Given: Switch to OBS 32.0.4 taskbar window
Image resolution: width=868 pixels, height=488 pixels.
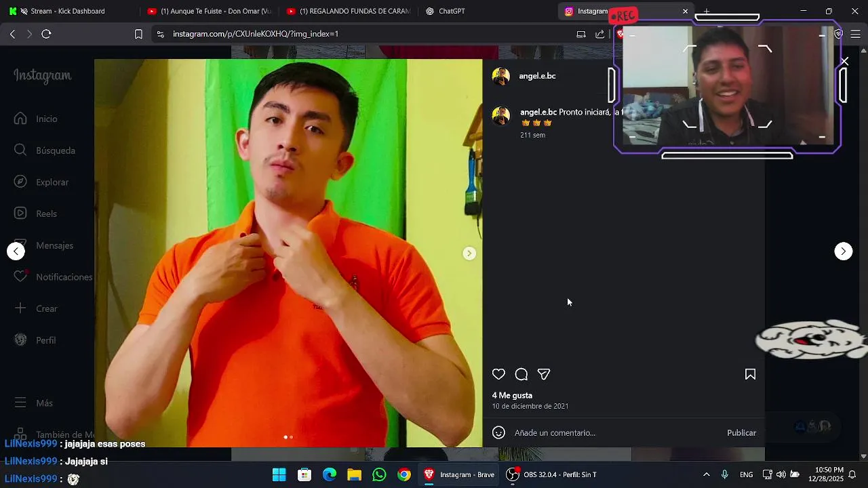Looking at the screenshot, I should click(x=552, y=474).
